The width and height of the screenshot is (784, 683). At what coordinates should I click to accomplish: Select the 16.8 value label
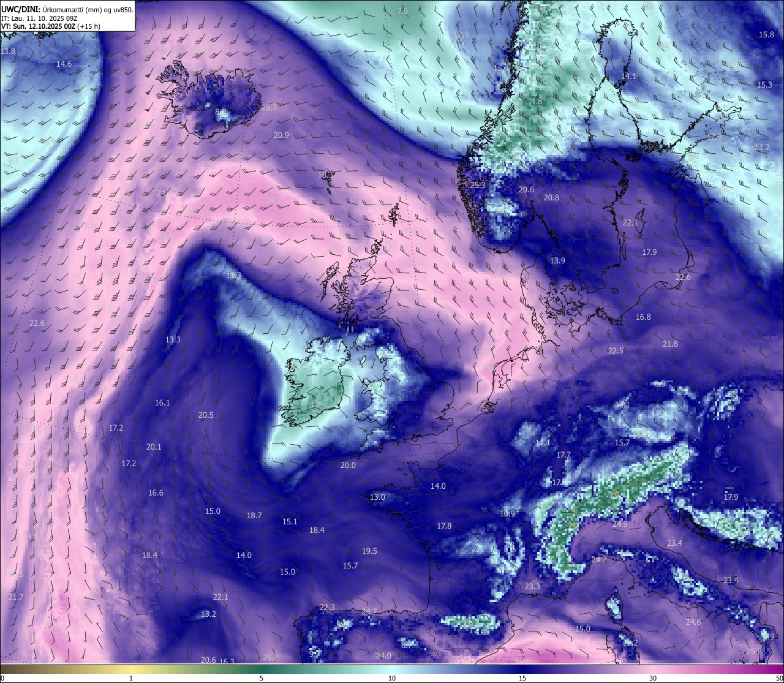coord(643,317)
